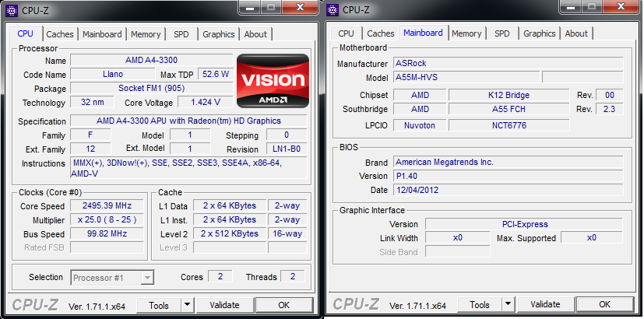
Task: Click Threads count value
Action: pos(293,276)
